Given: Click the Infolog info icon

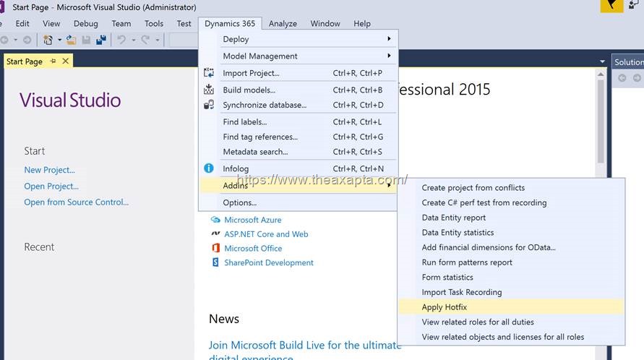Looking at the screenshot, I should pos(209,168).
